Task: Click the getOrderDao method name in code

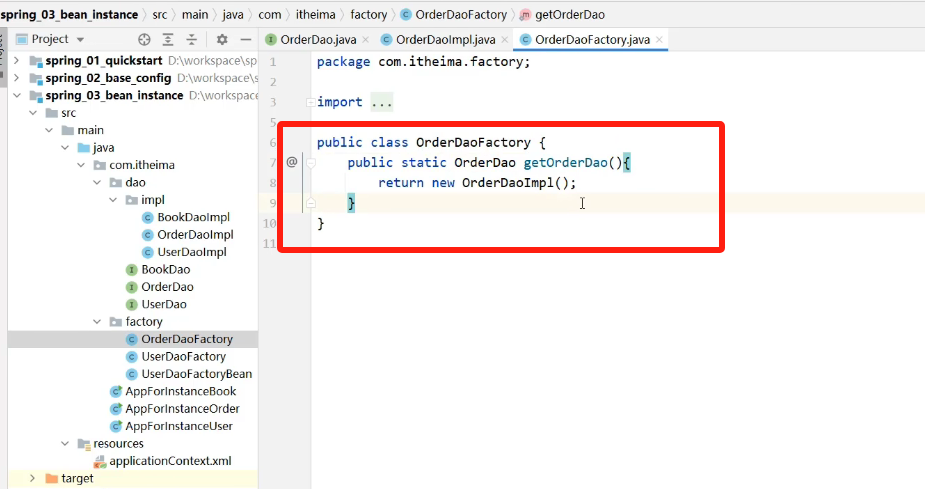Action: coord(565,163)
